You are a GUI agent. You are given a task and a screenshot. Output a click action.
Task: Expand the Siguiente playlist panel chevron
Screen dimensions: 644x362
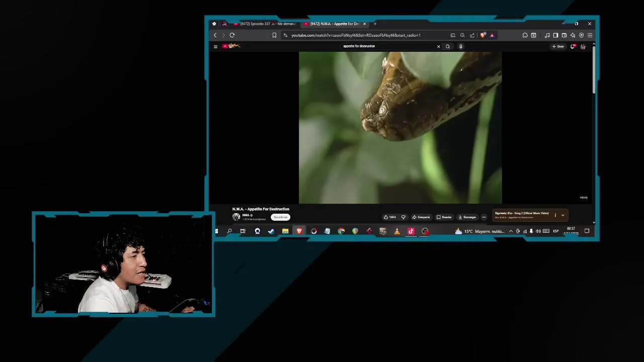[x=562, y=215]
